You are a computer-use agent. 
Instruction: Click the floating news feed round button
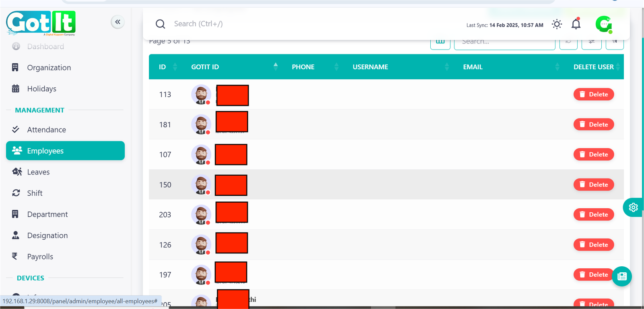click(x=622, y=276)
